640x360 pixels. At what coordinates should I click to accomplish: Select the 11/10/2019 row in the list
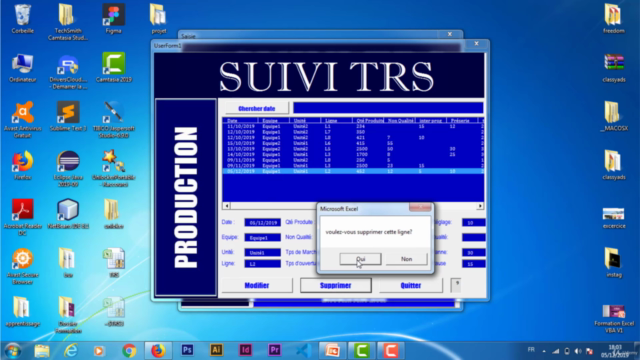(353, 127)
